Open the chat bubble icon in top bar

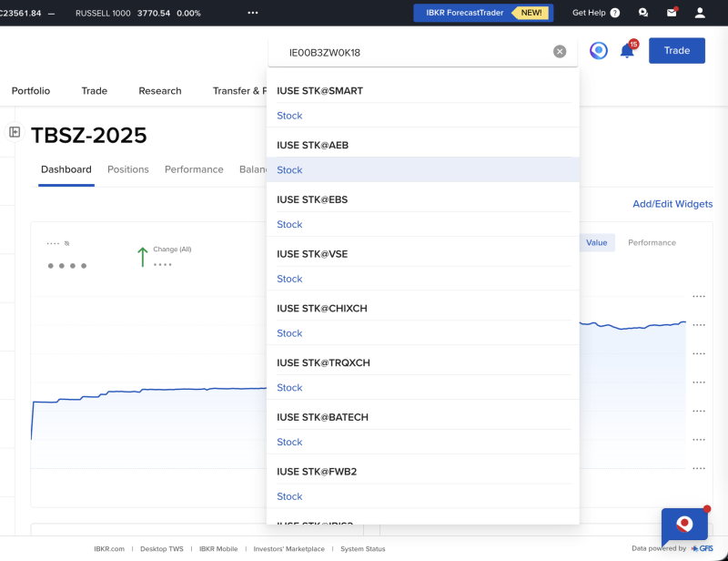click(x=643, y=13)
